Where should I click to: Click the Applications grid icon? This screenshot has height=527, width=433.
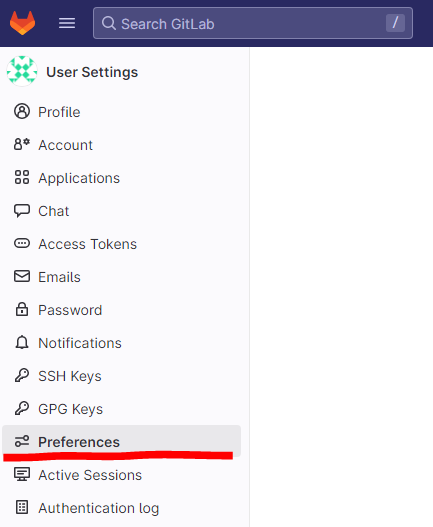[22, 177]
